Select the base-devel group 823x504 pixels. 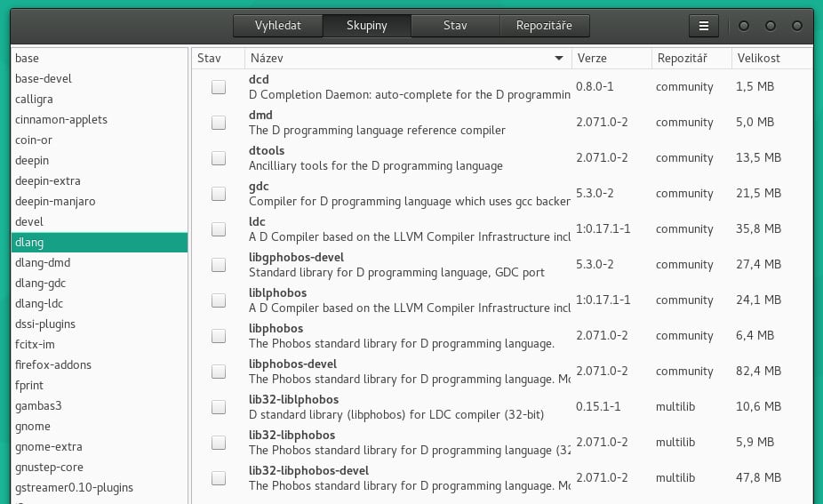pyautogui.click(x=100, y=79)
